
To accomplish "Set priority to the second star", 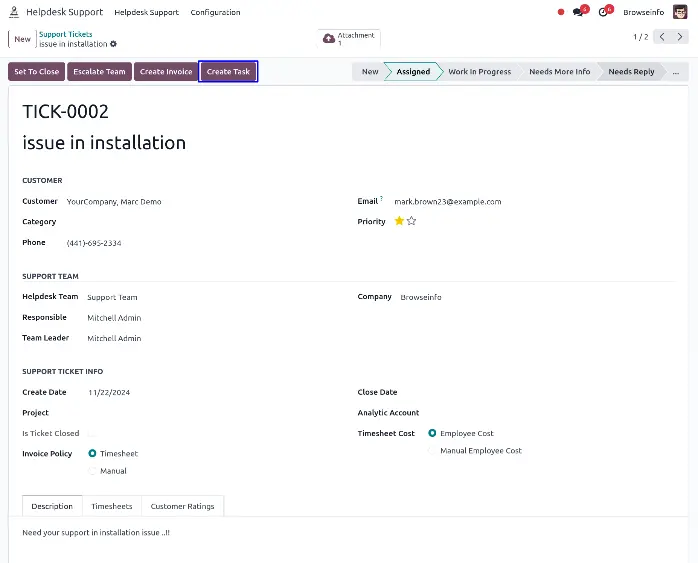I will 411,221.
